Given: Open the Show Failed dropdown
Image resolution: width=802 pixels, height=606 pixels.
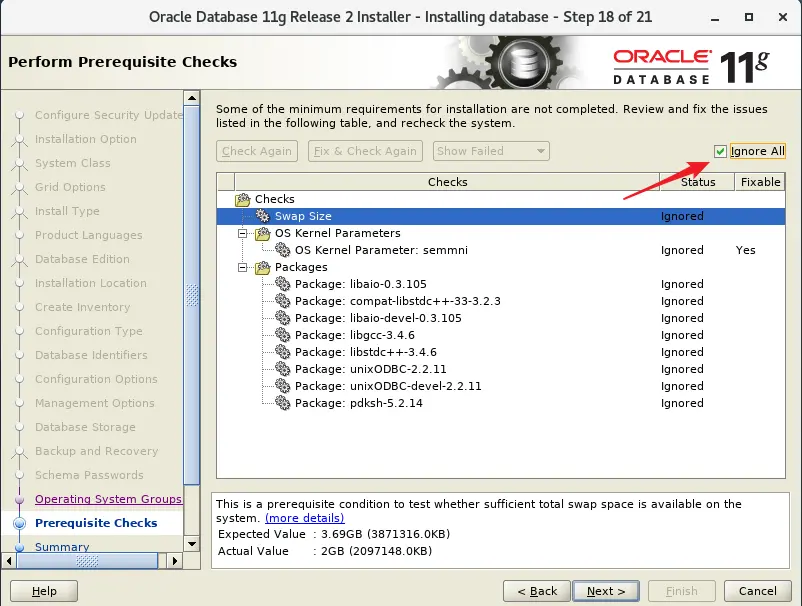Looking at the screenshot, I should click(x=491, y=151).
